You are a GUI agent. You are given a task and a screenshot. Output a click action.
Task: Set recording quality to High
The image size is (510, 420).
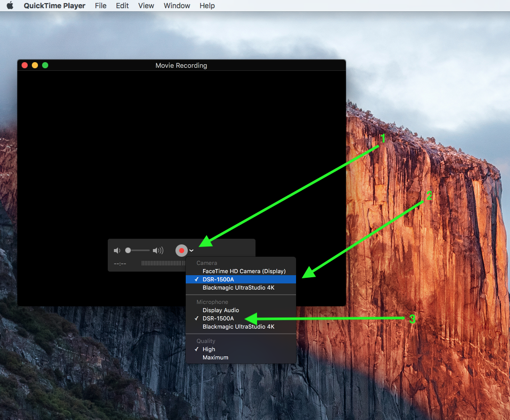[x=209, y=349]
